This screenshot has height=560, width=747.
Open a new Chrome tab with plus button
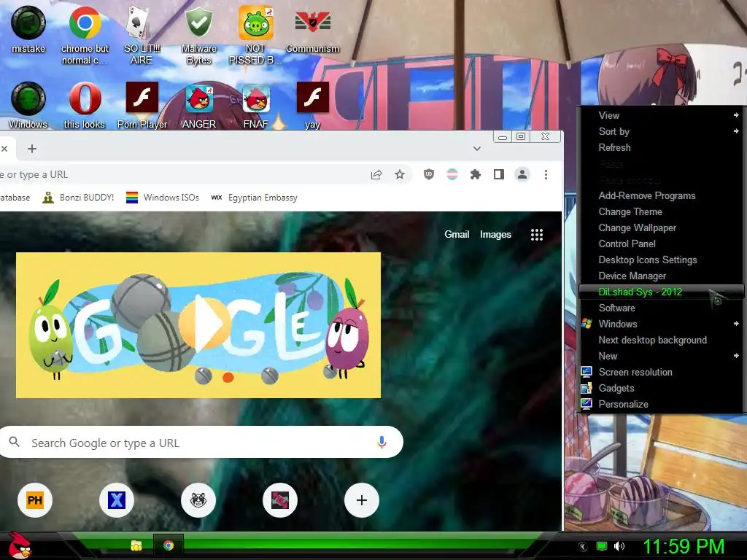[x=32, y=149]
